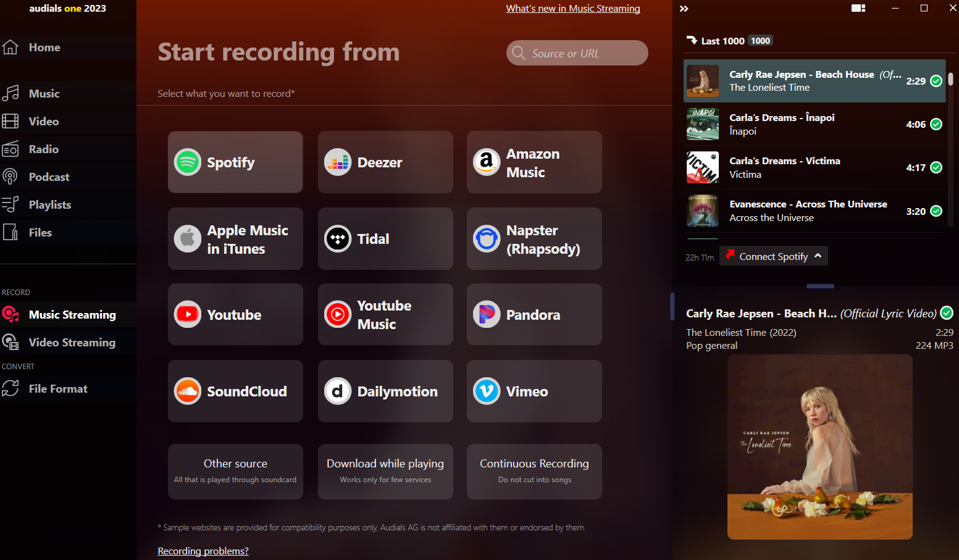Click the Home house icon
The width and height of the screenshot is (959, 560).
point(10,47)
